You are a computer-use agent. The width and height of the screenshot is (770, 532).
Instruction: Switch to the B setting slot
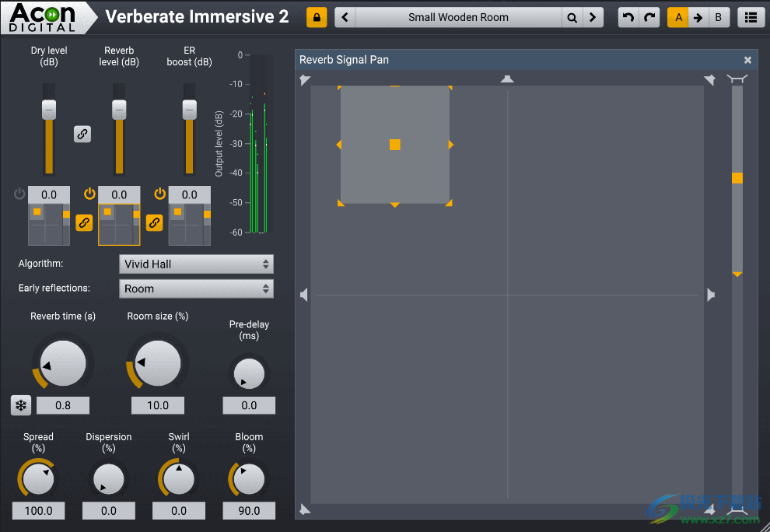click(718, 16)
